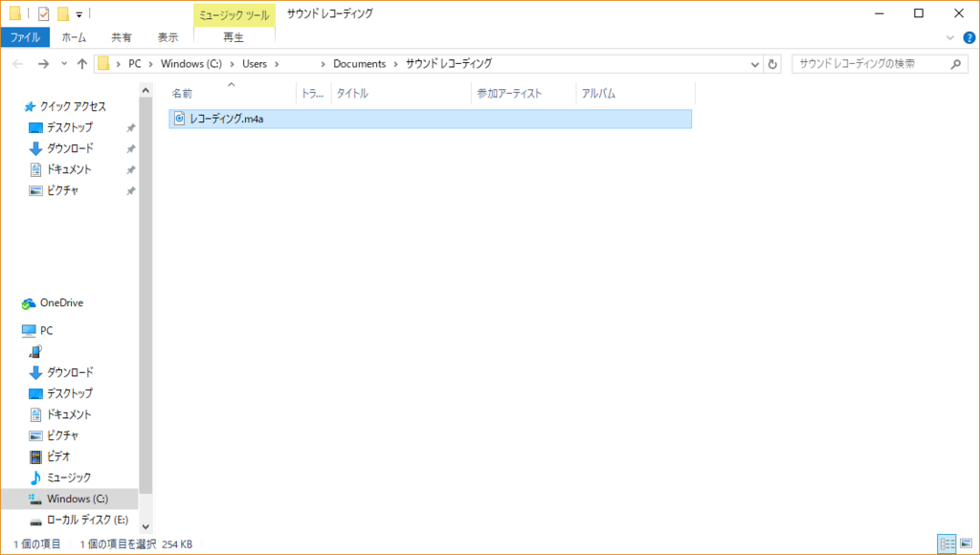Click サウンド レコーディング in the address breadcrumb
The width and height of the screenshot is (980, 555).
(449, 64)
